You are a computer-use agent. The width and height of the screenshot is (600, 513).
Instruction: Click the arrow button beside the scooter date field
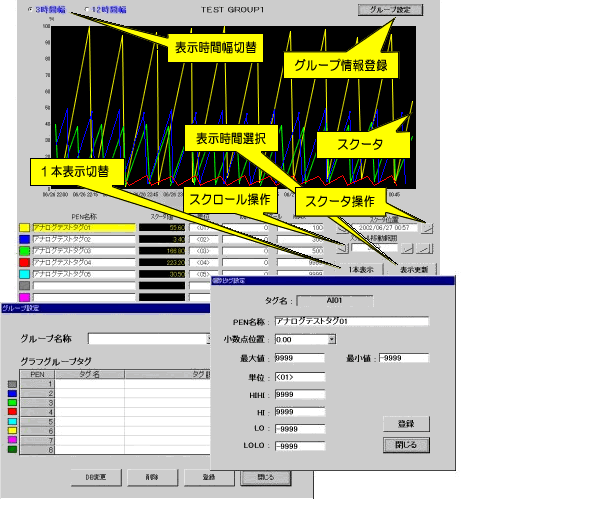click(428, 228)
